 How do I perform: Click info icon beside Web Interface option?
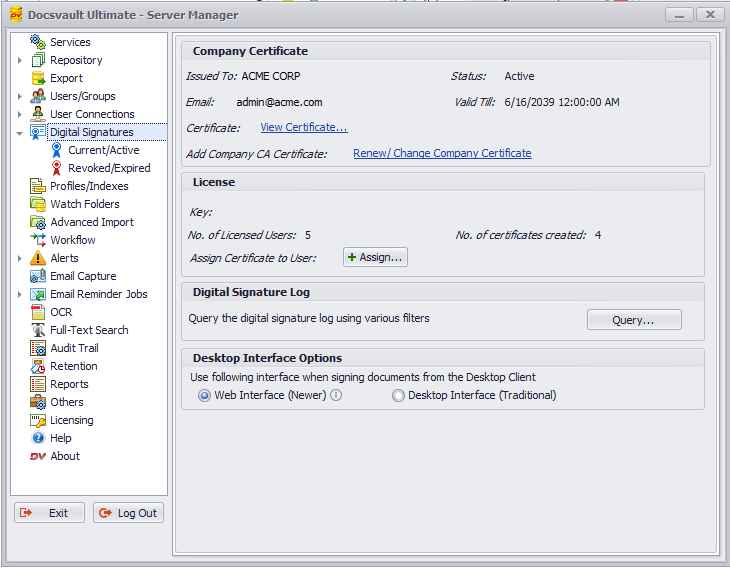coord(336,395)
